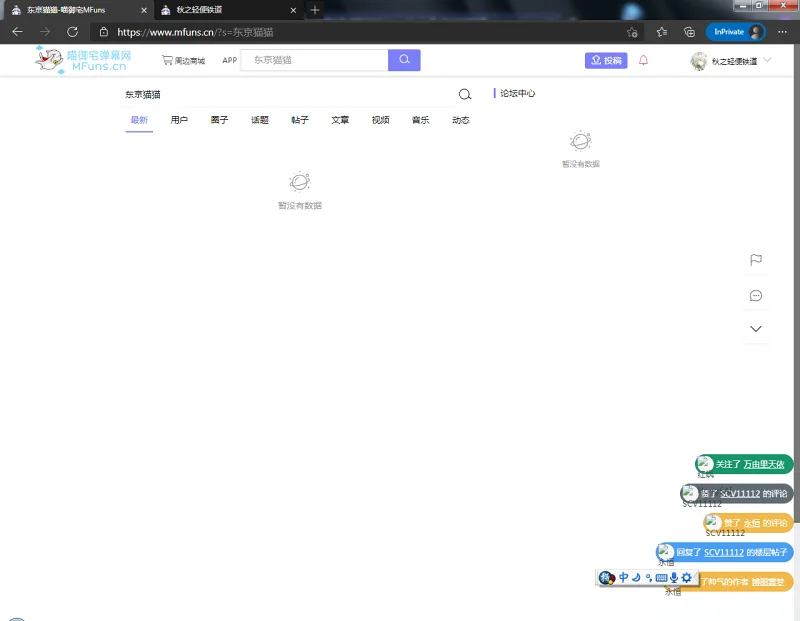Open the 周边商城 shop link with cart icon
Image resolution: width=800 pixels, height=621 pixels.
[183, 60]
